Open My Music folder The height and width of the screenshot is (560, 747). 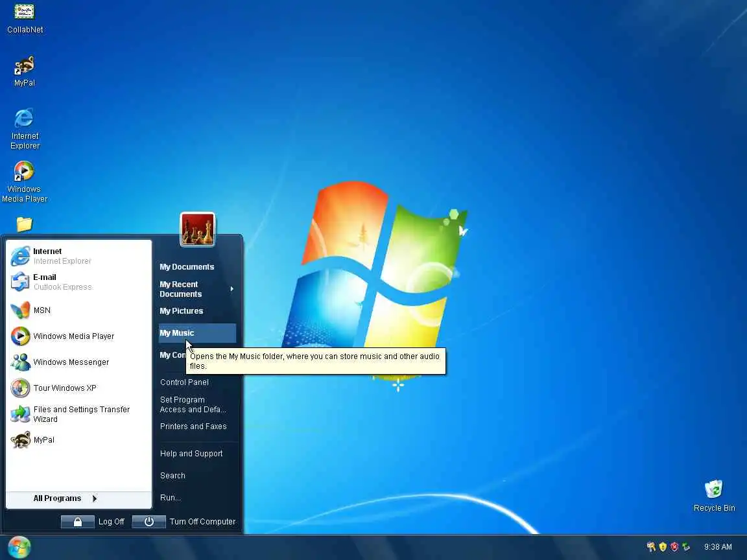pyautogui.click(x=196, y=333)
